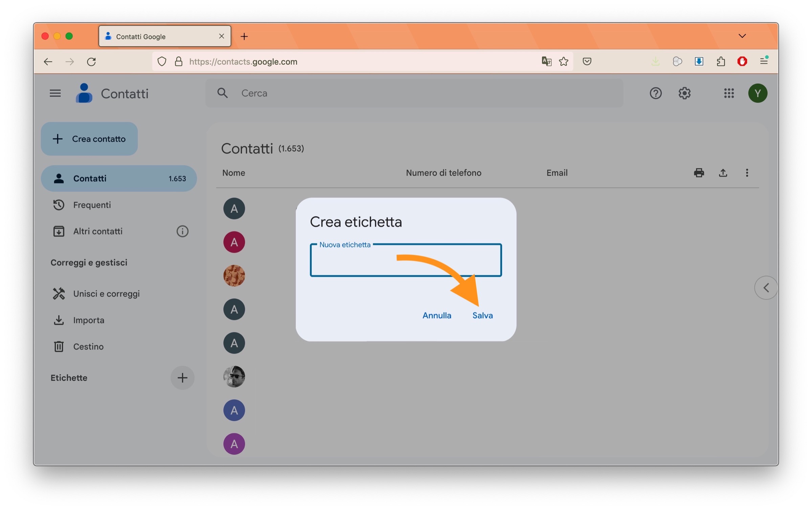This screenshot has height=510, width=812.
Task: Open settings gear menu
Action: pos(684,93)
